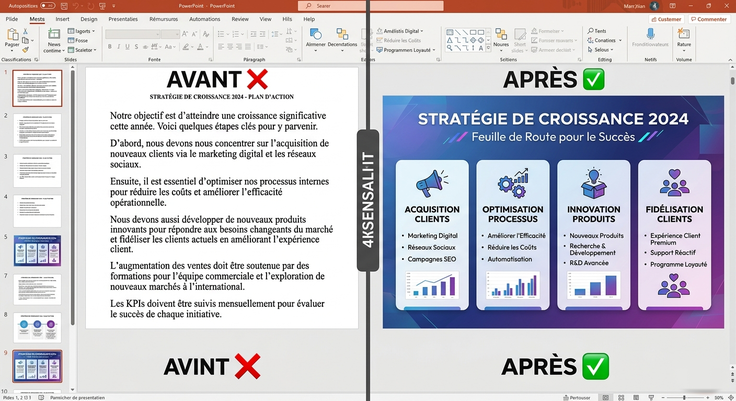
Task: Click the zoom slider in status bar
Action: (684, 397)
